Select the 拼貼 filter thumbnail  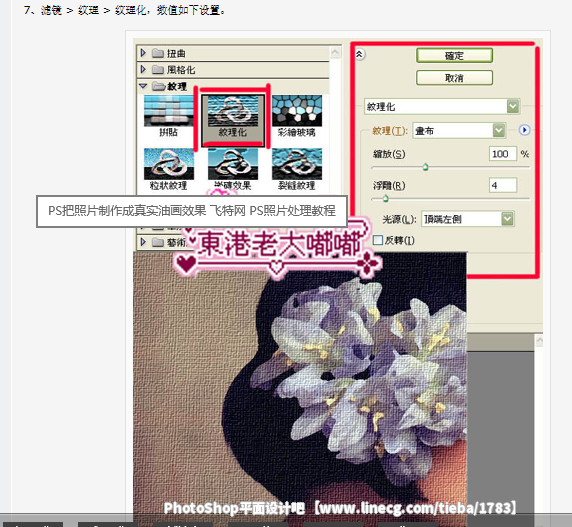point(169,116)
